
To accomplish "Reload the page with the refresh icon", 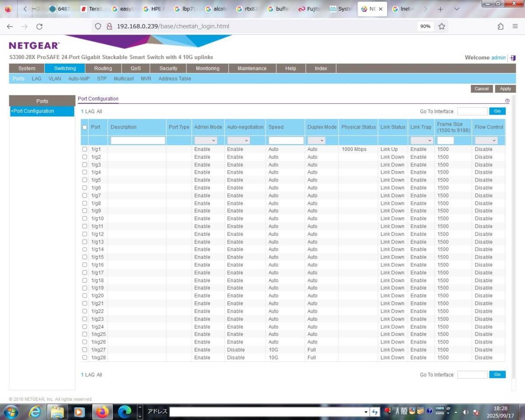I will [x=39, y=26].
